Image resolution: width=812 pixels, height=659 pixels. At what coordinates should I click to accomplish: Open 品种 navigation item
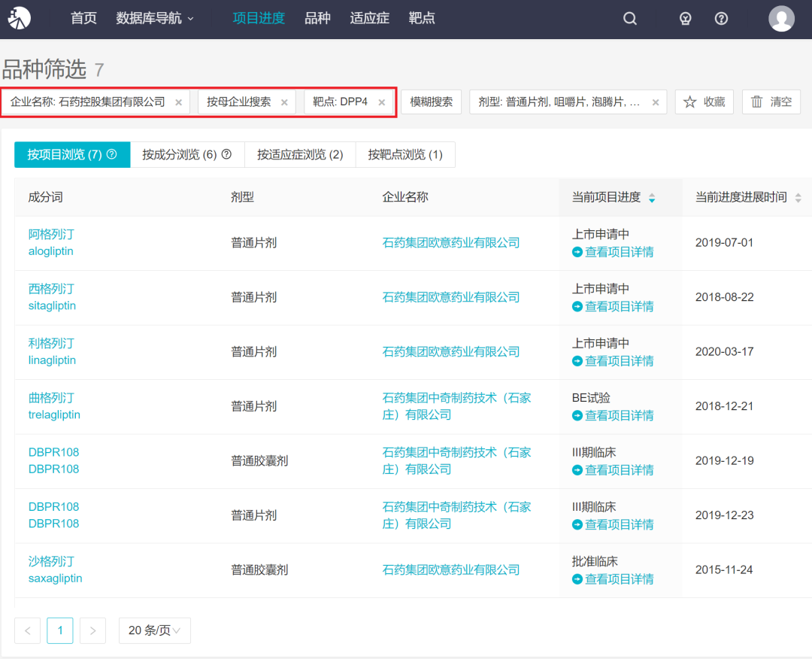coord(317,19)
